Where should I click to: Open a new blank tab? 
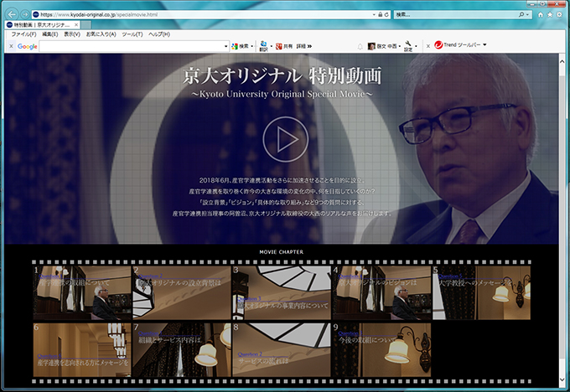85,24
